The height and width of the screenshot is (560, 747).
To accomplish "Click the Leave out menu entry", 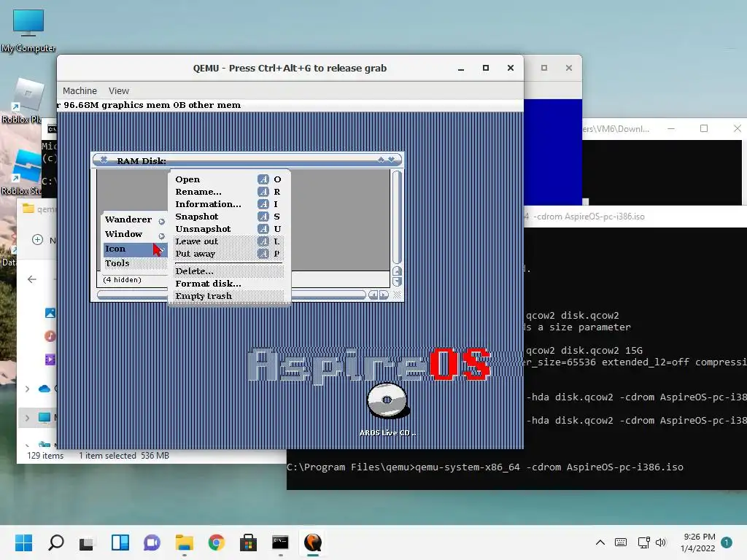I will point(228,241).
